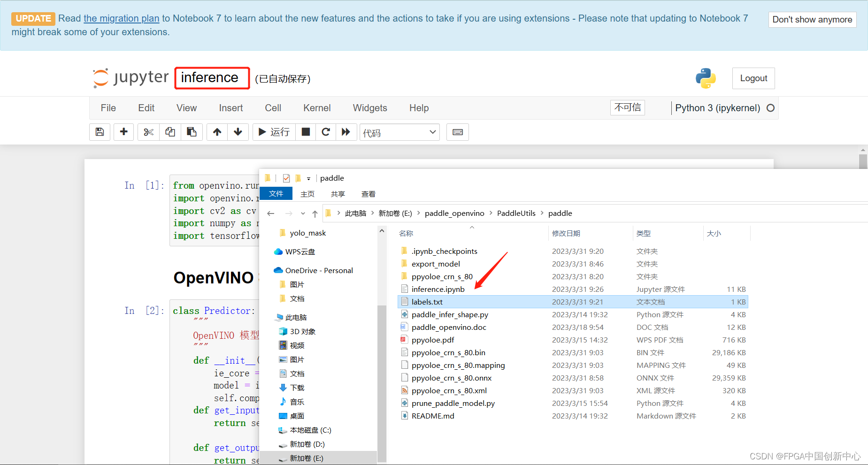Screen dimensions: 868x465
Task: Select 本地磁盘 (C:) in navigation pane
Action: (x=310, y=430)
